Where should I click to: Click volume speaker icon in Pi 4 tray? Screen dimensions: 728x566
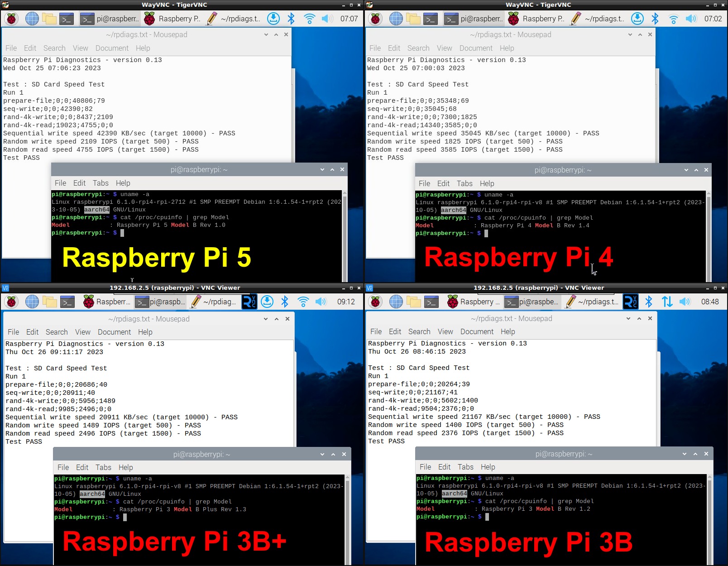[x=691, y=19]
